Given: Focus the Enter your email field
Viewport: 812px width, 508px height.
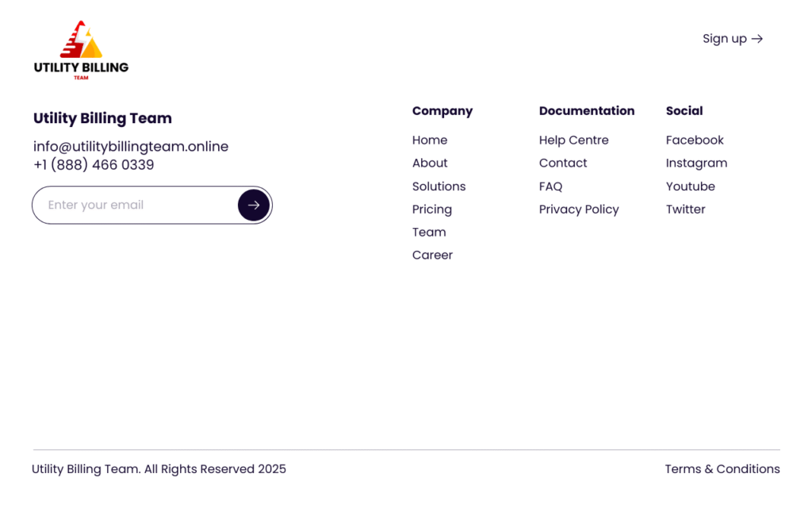Looking at the screenshot, I should 135,205.
